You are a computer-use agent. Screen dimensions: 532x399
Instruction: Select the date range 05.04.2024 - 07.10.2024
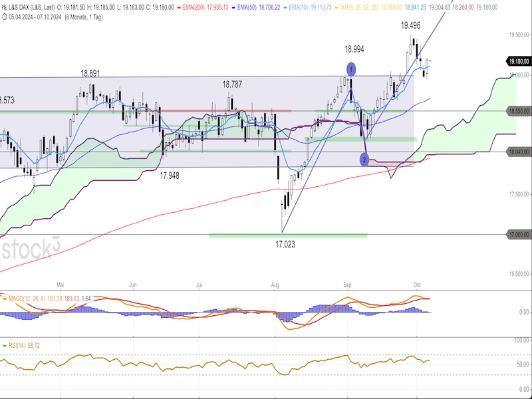pos(35,17)
